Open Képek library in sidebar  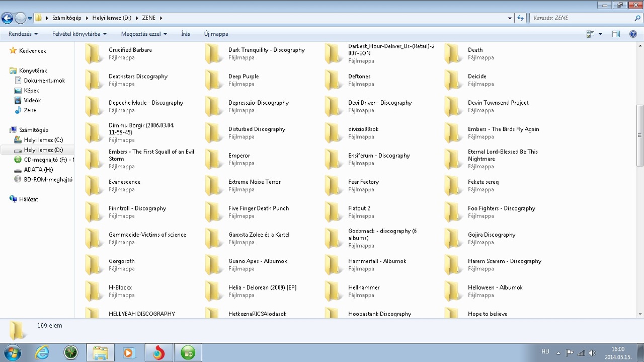(31, 91)
